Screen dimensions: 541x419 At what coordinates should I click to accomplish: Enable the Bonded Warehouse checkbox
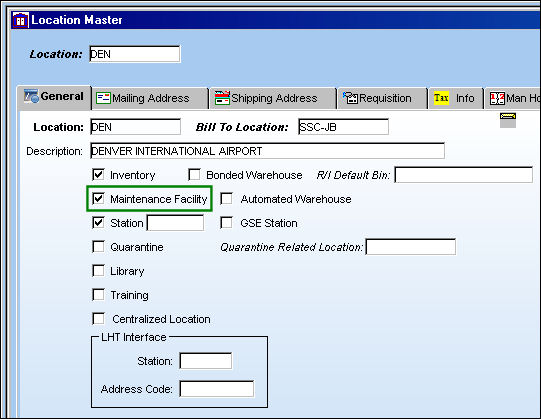coord(194,175)
